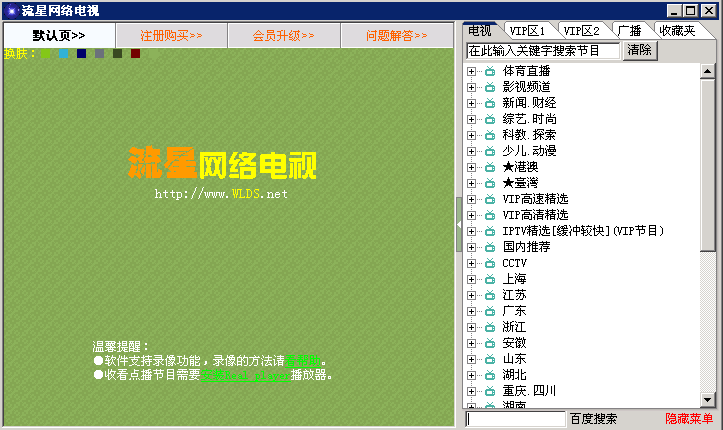Image resolution: width=723 pixels, height=430 pixels.
Task: Click the TV icon beside 新闻.财经
Action: (x=490, y=103)
